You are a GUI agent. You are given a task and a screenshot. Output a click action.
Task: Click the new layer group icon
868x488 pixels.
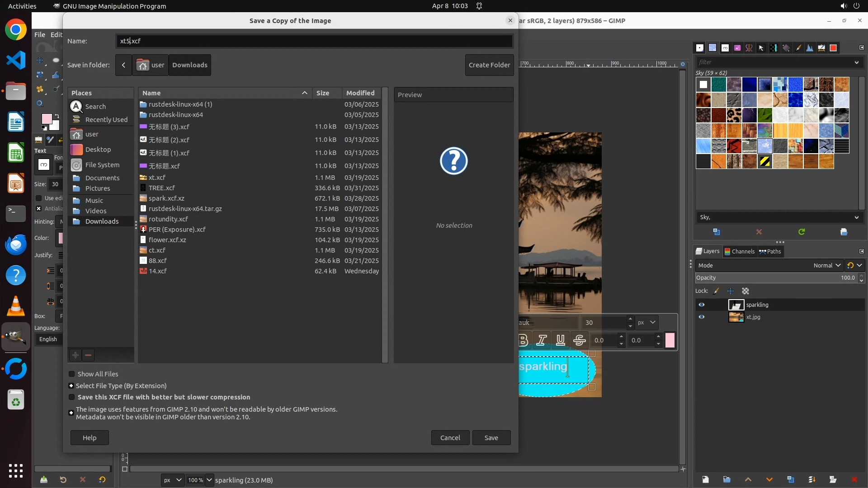click(x=726, y=479)
